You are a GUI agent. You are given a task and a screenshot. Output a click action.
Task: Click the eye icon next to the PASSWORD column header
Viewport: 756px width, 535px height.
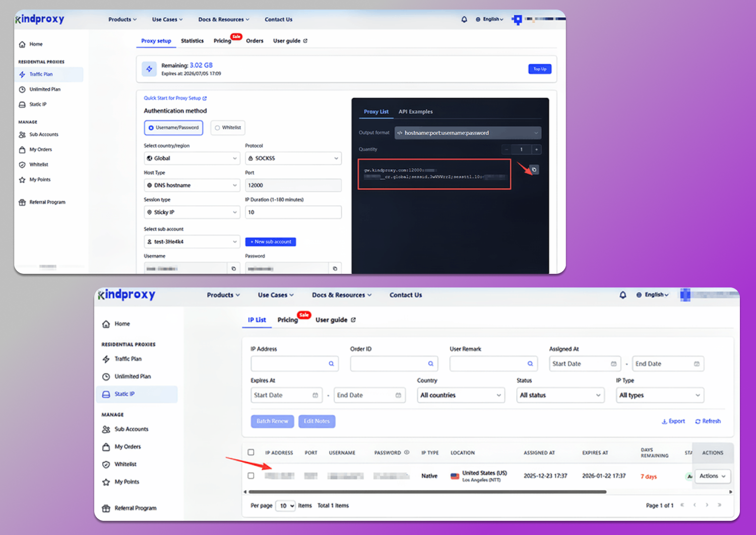point(407,452)
